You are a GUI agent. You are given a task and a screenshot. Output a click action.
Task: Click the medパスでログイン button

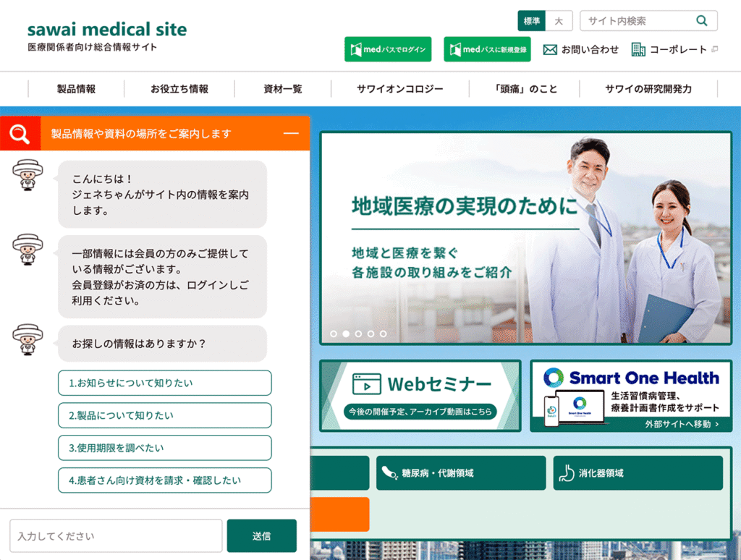tap(388, 50)
